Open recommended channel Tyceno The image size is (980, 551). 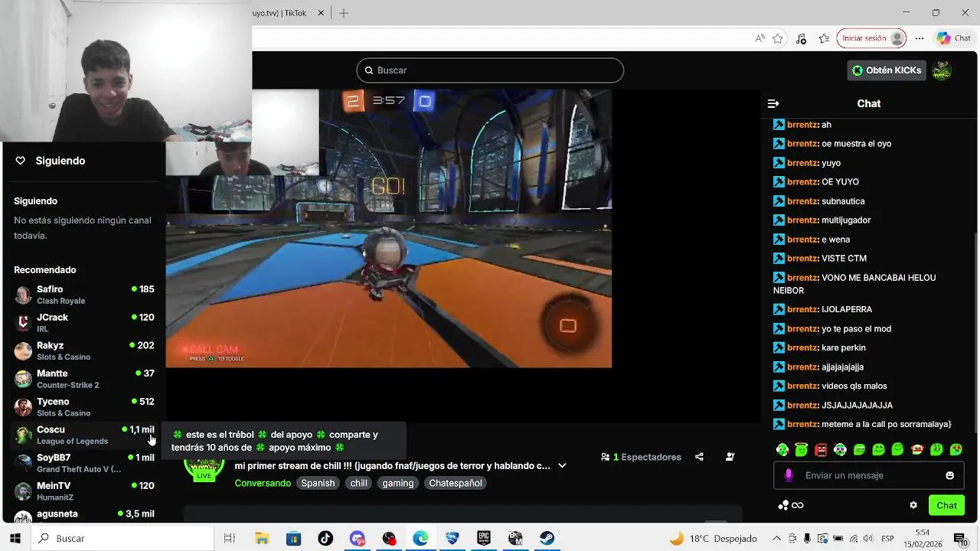(x=84, y=407)
